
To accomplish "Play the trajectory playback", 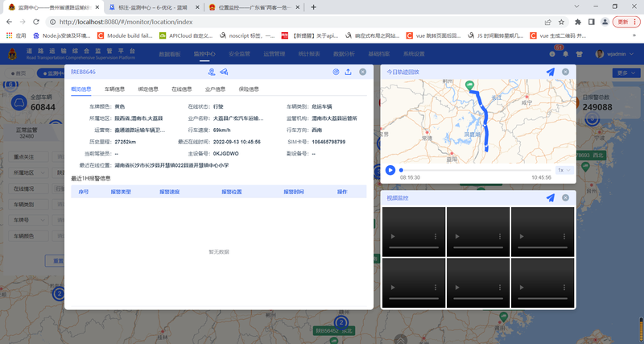I will point(390,170).
